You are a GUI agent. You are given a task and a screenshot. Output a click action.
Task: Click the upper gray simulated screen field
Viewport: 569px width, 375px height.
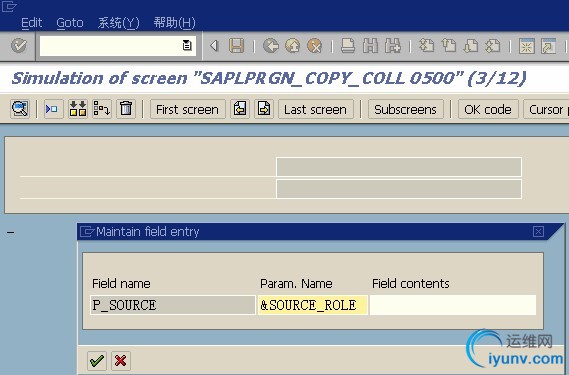tap(399, 167)
